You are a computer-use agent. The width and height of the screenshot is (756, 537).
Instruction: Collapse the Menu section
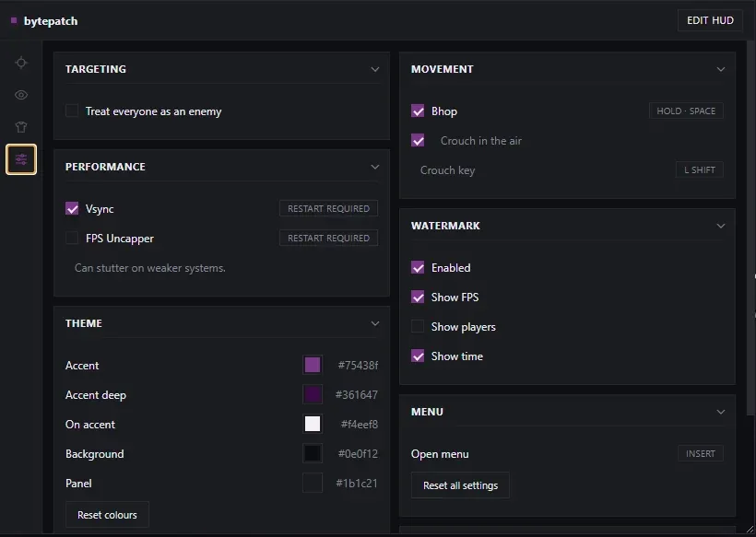tap(721, 412)
